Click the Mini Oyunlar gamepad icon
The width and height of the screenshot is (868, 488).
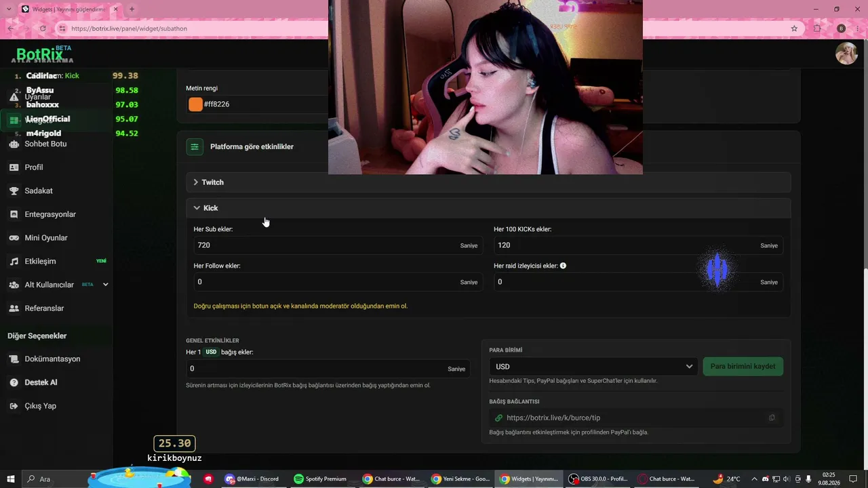(14, 238)
